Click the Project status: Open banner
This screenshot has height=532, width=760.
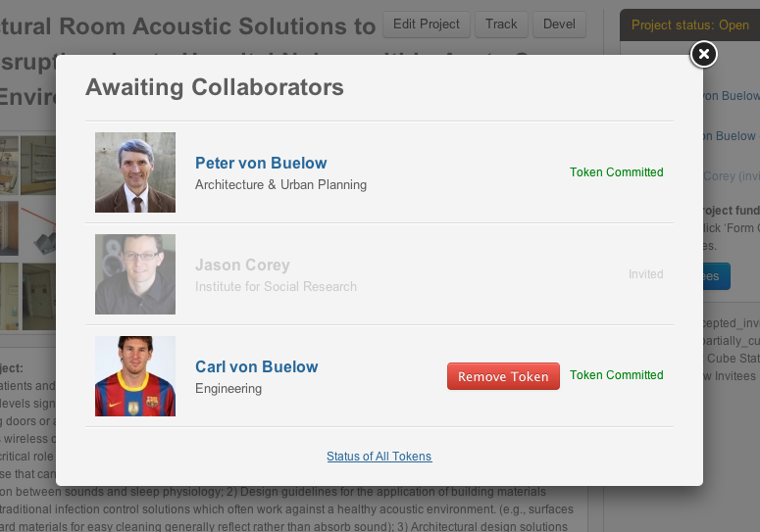click(690, 25)
